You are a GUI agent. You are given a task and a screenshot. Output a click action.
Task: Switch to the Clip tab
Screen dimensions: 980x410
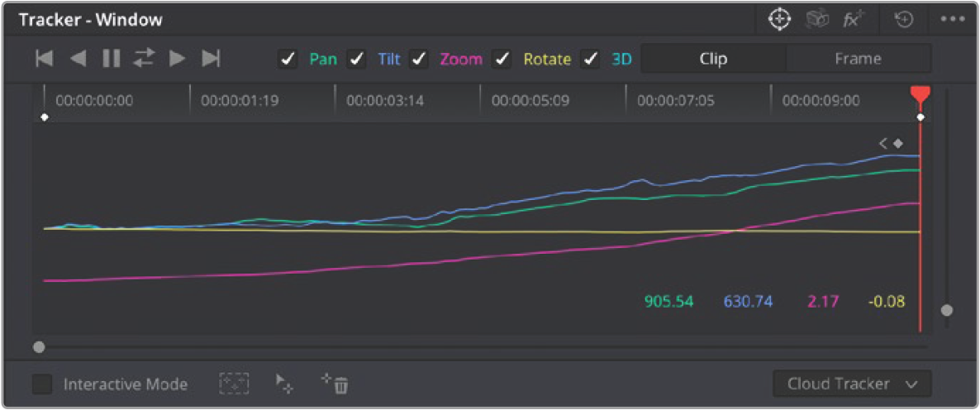coord(713,60)
